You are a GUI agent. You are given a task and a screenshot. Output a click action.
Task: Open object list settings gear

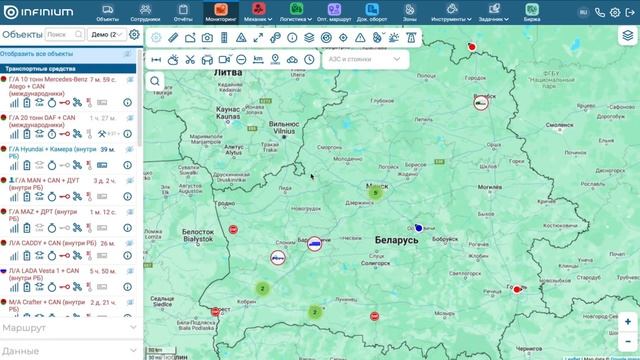pyautogui.click(x=134, y=34)
